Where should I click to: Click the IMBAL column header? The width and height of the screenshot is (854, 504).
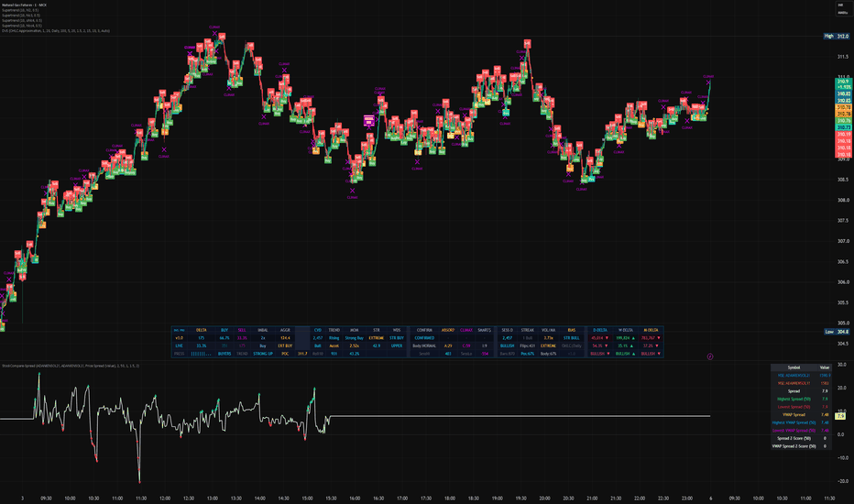click(x=262, y=330)
